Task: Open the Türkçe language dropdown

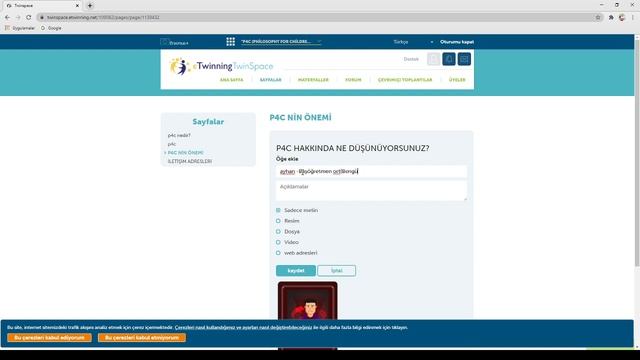Action: click(x=413, y=42)
